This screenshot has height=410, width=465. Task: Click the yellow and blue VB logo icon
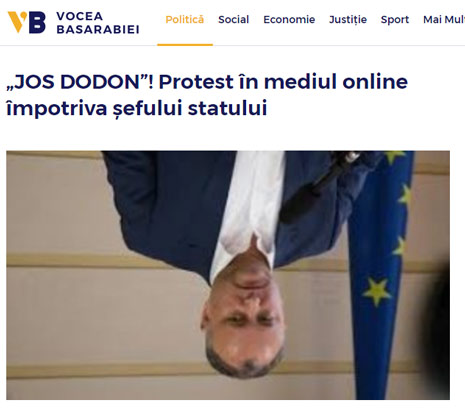[27, 22]
